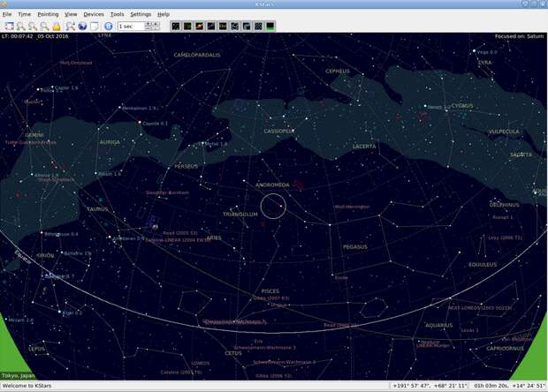The image size is (548, 392).
Task: Click the zoom out magnifier icon
Action: pos(33,26)
